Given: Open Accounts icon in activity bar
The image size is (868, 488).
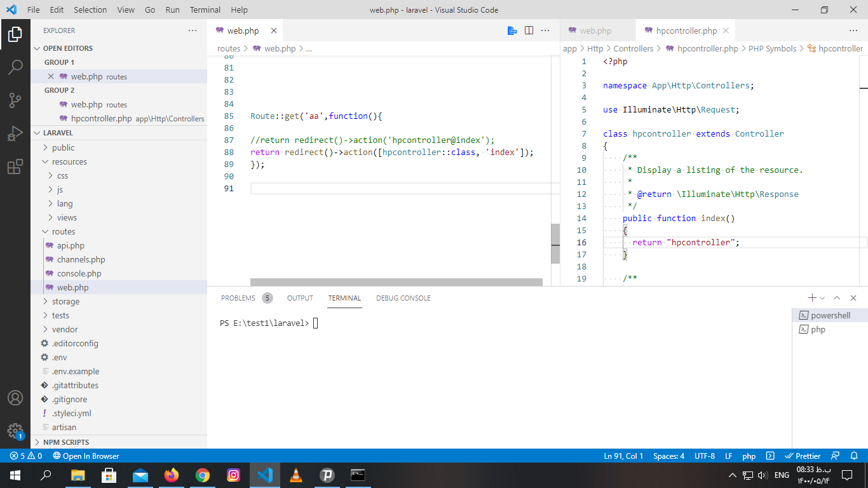Looking at the screenshot, I should point(15,398).
